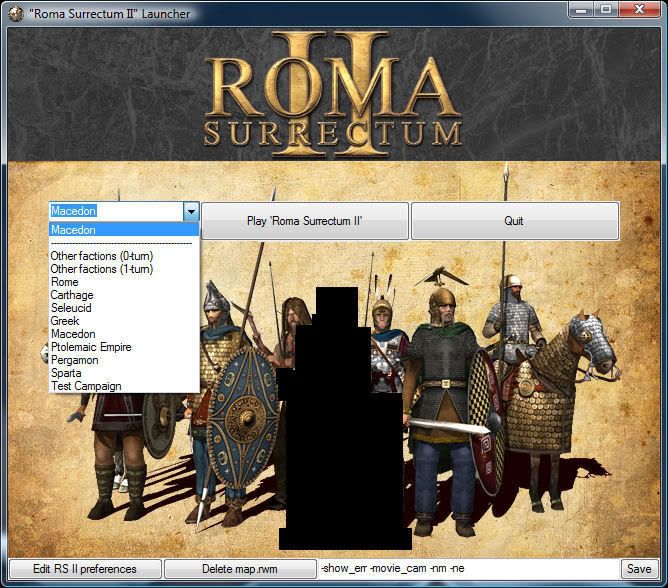This screenshot has width=668, height=588.
Task: Select Greek faction option
Action: (65, 321)
